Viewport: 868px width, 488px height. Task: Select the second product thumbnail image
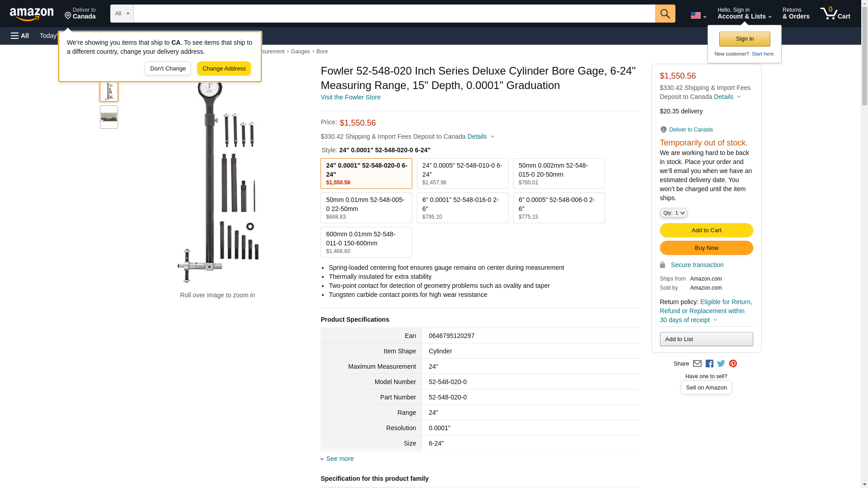click(109, 117)
